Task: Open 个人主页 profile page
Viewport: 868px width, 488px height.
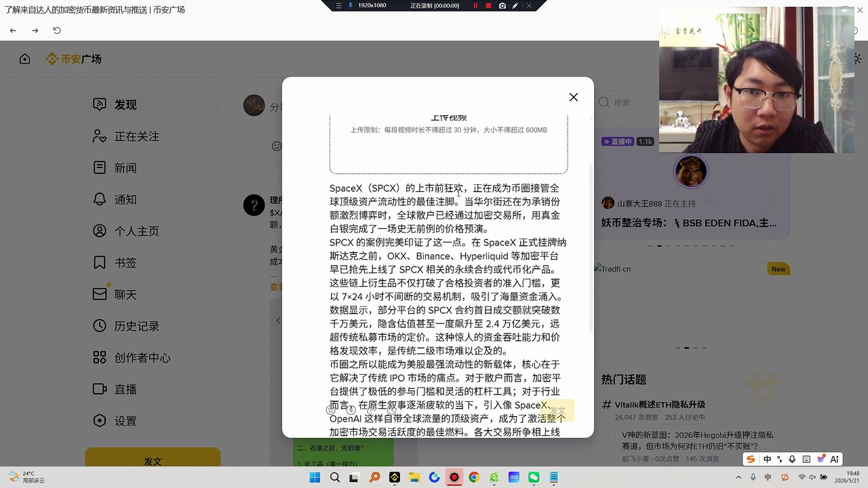Action: pyautogui.click(x=153, y=231)
